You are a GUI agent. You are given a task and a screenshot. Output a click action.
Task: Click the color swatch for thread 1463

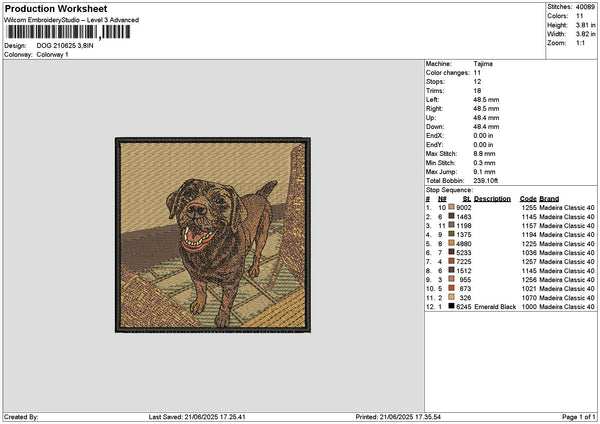(x=452, y=216)
